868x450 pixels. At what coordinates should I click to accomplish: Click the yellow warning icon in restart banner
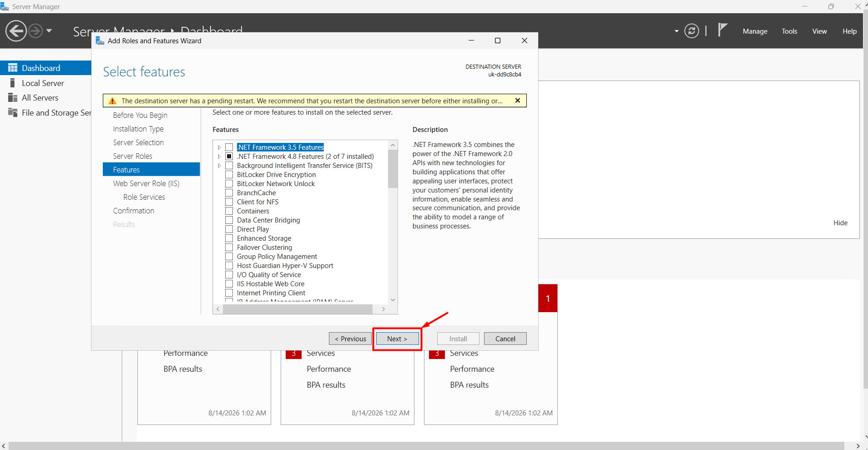pos(112,101)
